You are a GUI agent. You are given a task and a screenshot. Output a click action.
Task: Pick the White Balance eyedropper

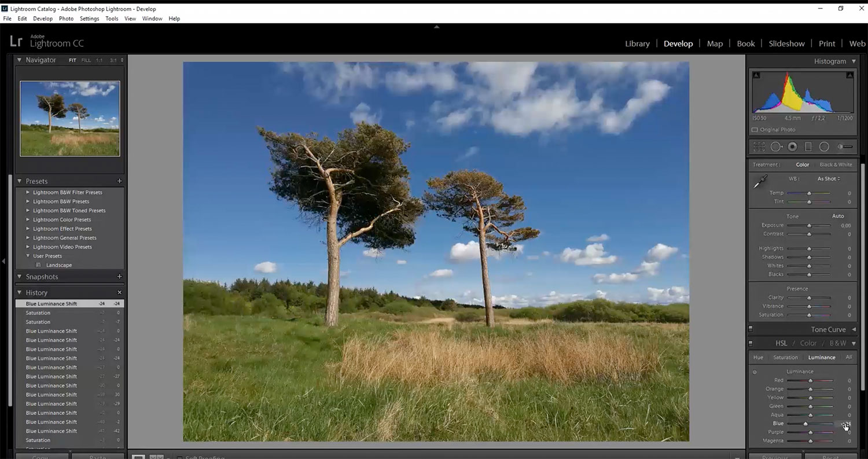coord(760,182)
